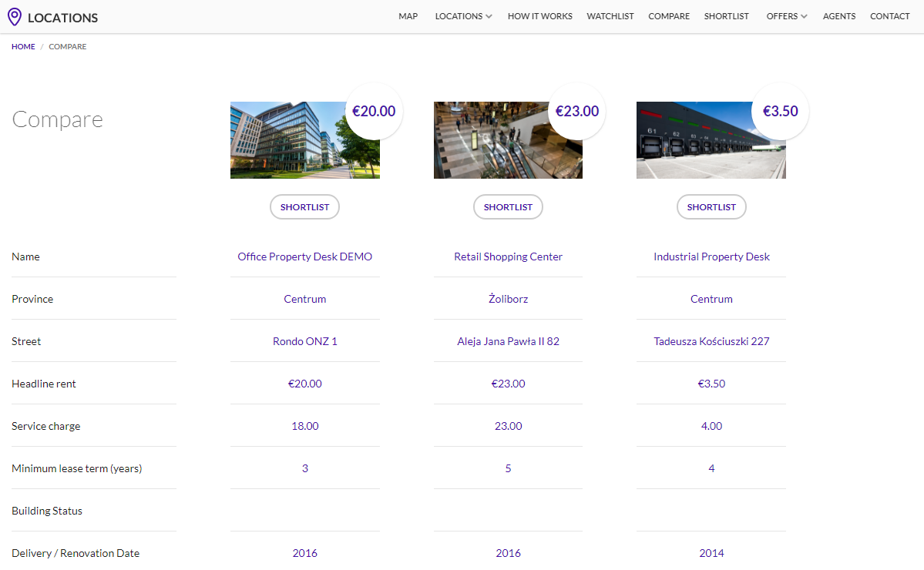Click the Delivery / Renovation Date label
Image resolution: width=924 pixels, height=570 pixels.
[76, 554]
